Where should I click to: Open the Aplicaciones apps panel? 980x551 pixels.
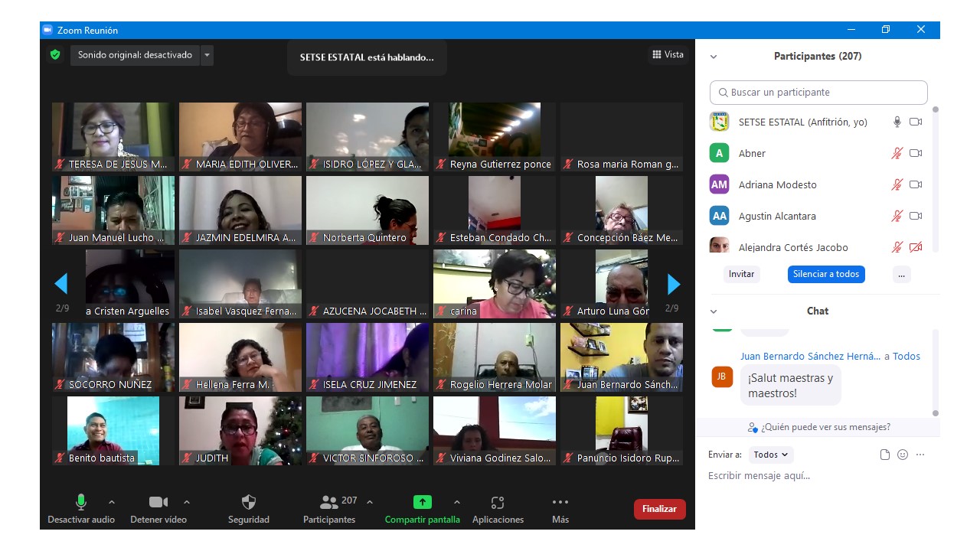pyautogui.click(x=498, y=509)
